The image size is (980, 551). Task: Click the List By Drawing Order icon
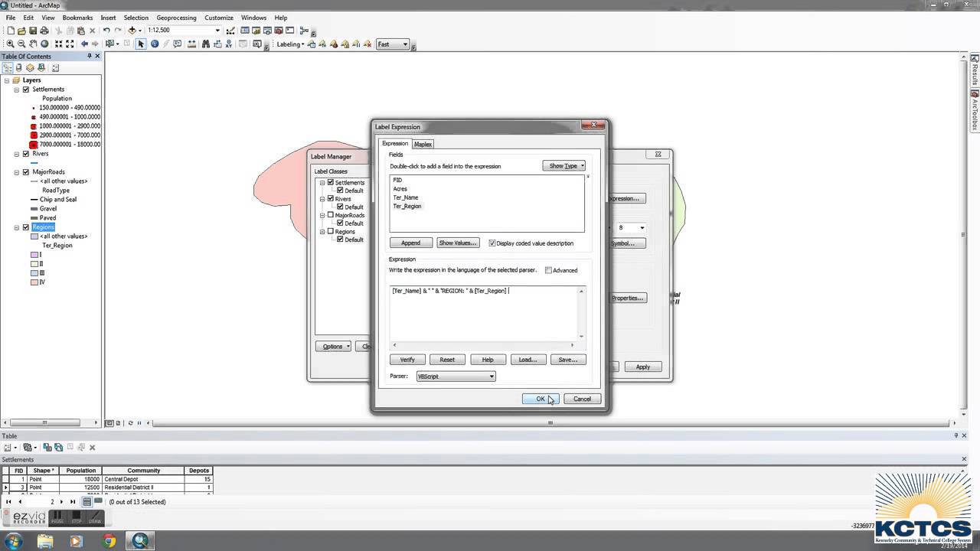point(7,68)
